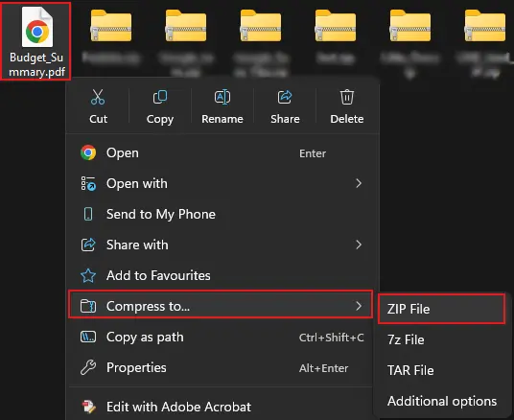Click the wrench icon for Properties
This screenshot has width=514, height=420.
(88, 367)
